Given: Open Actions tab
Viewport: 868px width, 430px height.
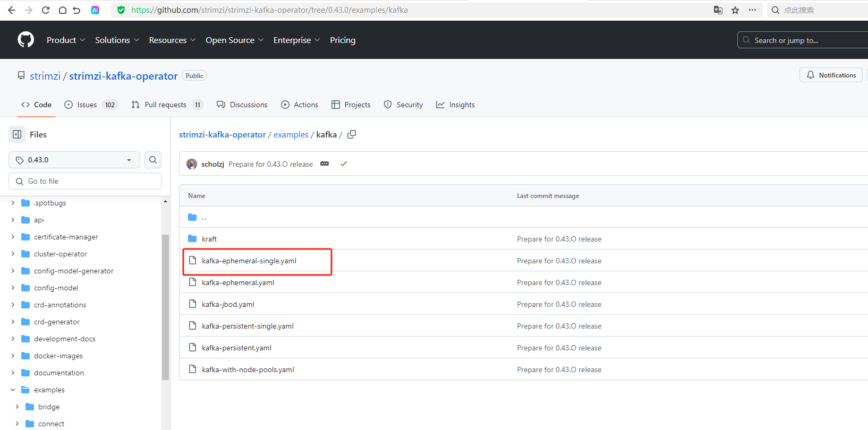Looking at the screenshot, I should pyautogui.click(x=300, y=105).
